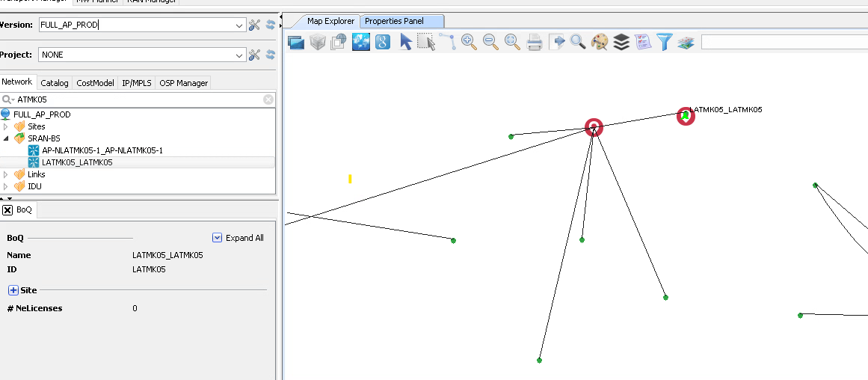Expand the Site section in BoQ

click(x=13, y=290)
